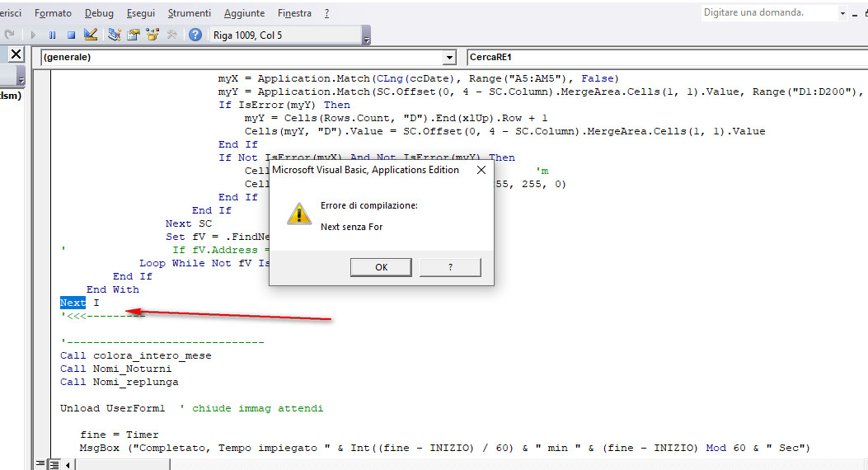Click the yellow warning icon in dialog

(299, 214)
